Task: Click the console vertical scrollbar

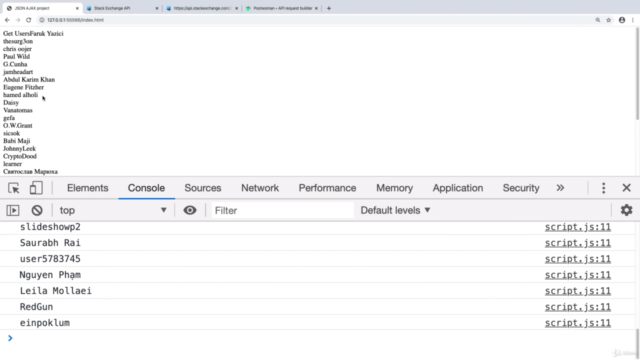Action: tap(637, 343)
